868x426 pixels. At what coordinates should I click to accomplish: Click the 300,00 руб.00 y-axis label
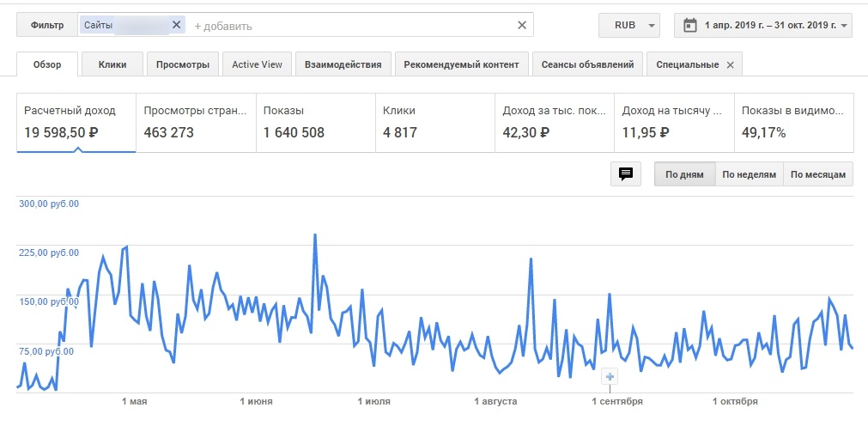(x=49, y=204)
